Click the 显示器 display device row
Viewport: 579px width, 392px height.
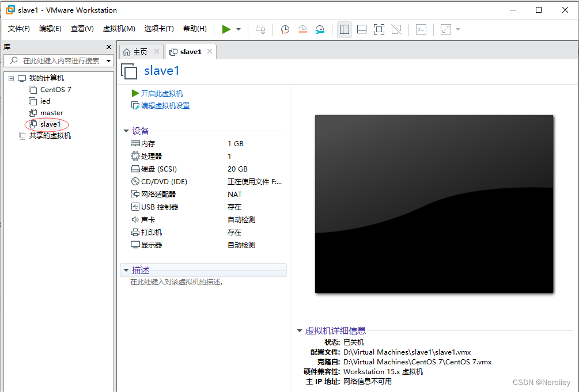pos(207,245)
